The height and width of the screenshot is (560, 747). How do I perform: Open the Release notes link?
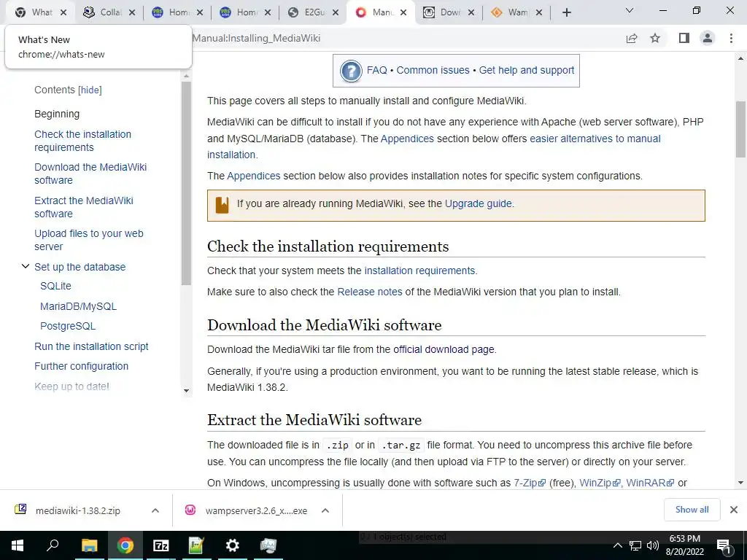tap(370, 292)
